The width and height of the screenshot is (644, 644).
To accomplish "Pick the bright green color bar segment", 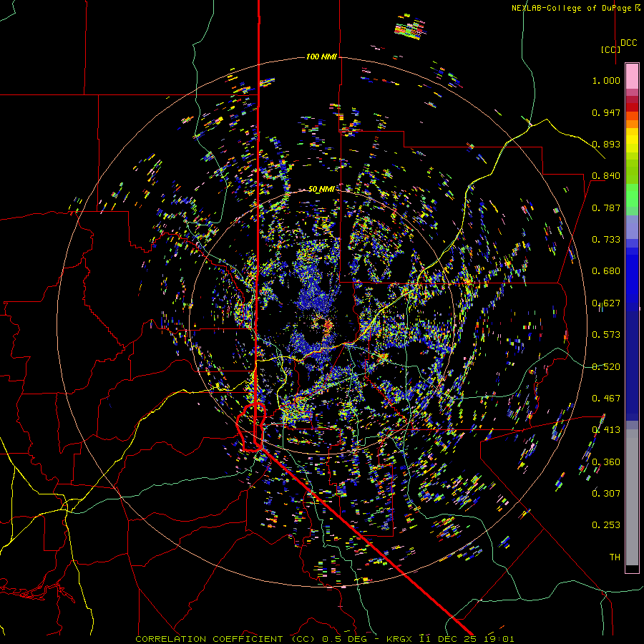I will 632,195.
